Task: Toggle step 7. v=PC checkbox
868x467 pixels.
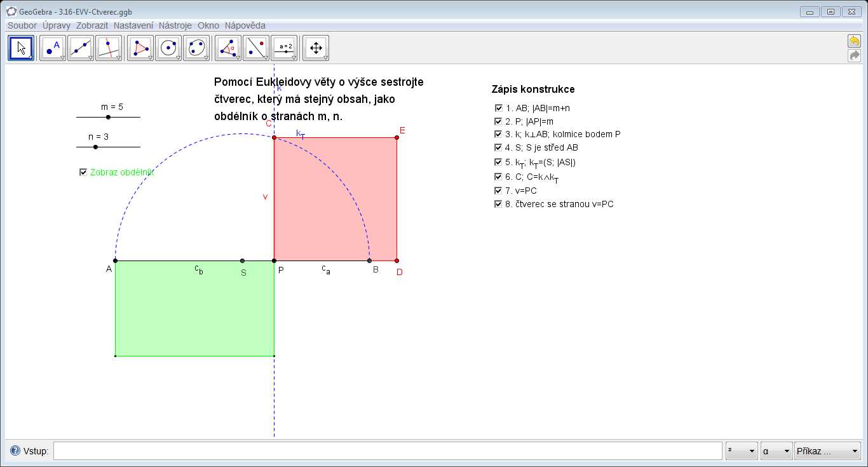Action: (x=498, y=191)
